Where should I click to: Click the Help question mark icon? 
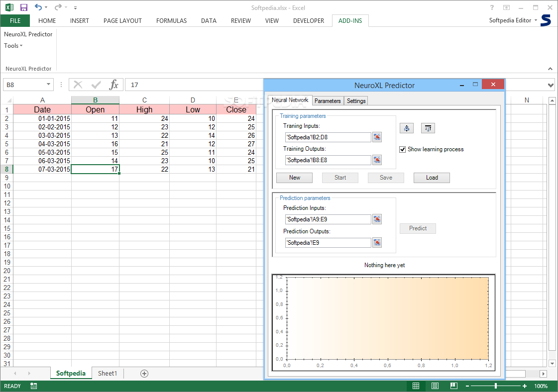(492, 7)
